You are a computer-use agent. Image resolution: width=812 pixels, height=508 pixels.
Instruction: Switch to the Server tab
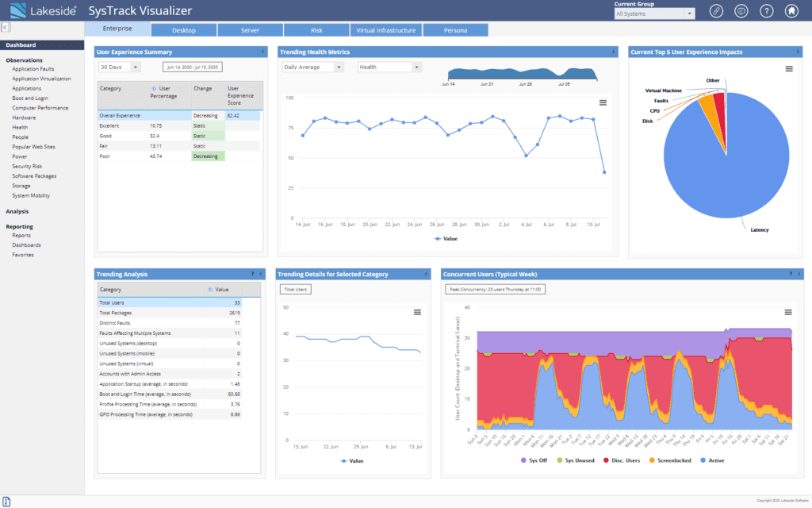[249, 30]
